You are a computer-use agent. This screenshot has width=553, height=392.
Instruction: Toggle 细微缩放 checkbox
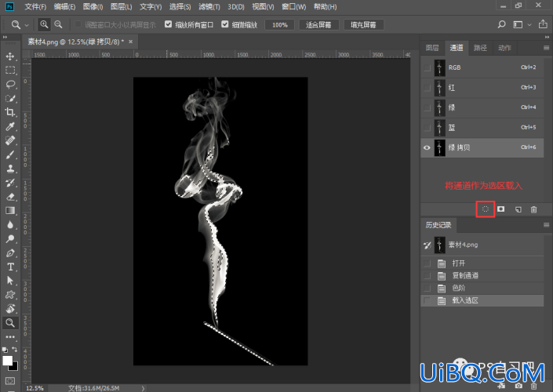pyautogui.click(x=224, y=24)
